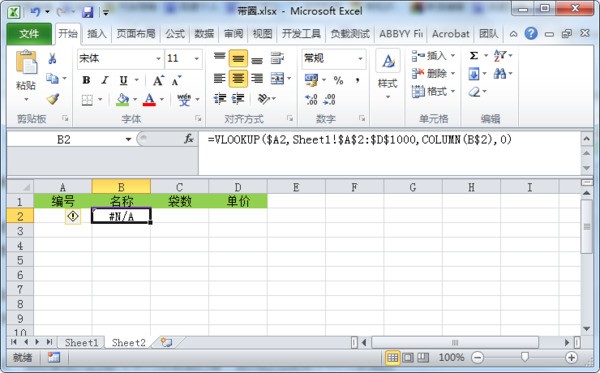Toggle italic formatting

(104, 80)
